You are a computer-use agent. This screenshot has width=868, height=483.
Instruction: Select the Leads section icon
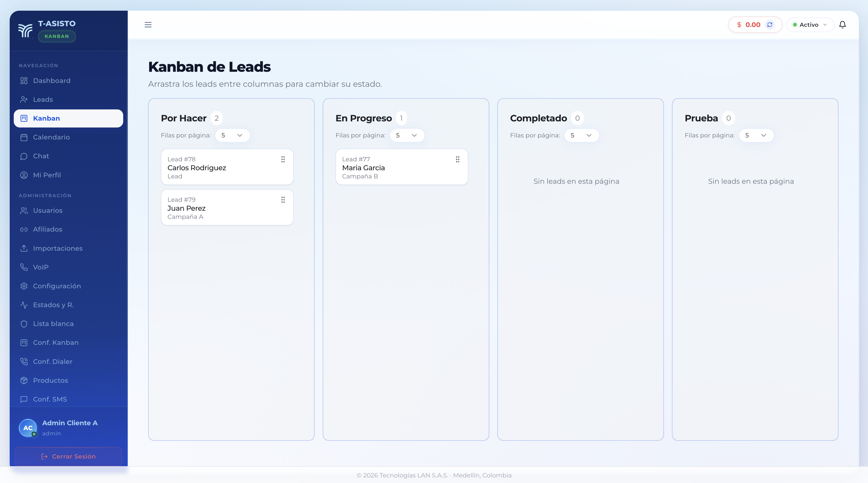click(24, 99)
